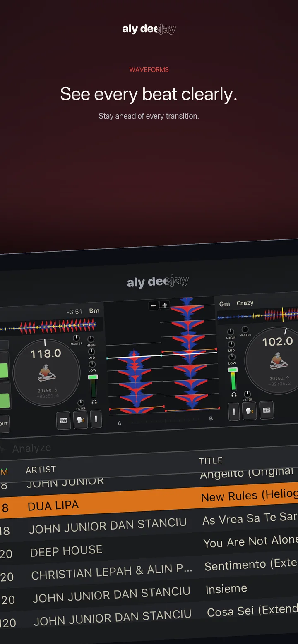
Task: Sort by ARTIST column header
Action: pyautogui.click(x=41, y=470)
